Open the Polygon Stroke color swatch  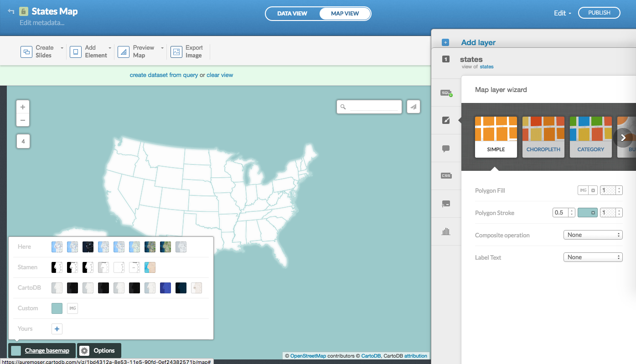click(587, 213)
